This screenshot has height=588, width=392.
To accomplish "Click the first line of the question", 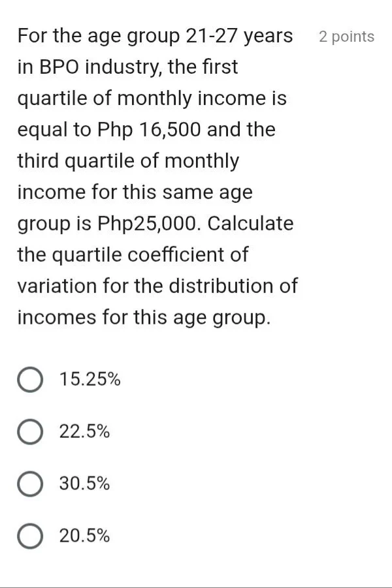I will (154, 36).
